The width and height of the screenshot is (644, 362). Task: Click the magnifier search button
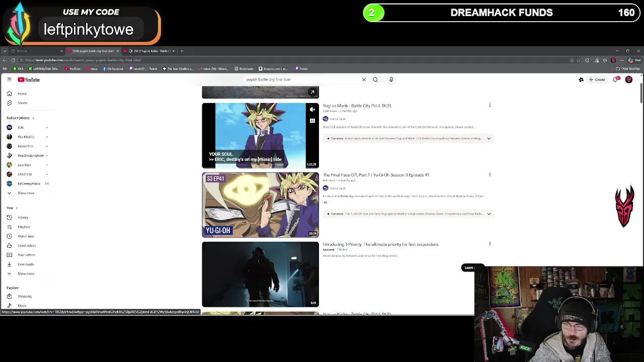click(x=375, y=79)
